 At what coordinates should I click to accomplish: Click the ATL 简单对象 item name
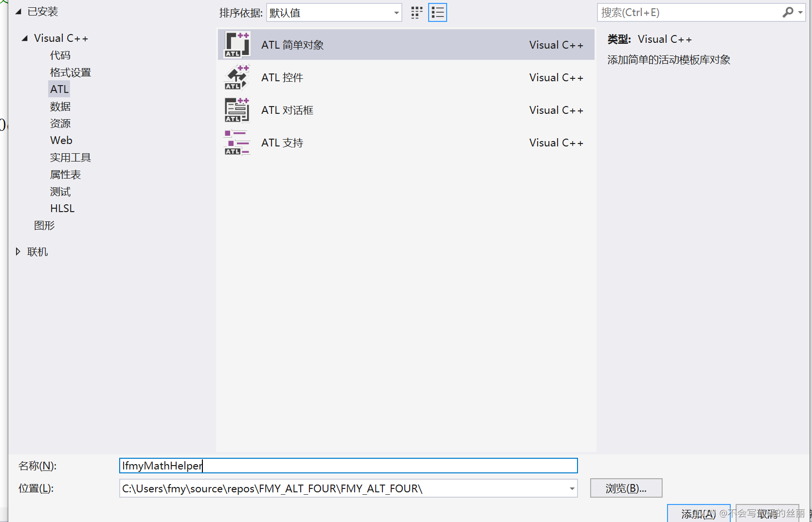pyautogui.click(x=292, y=45)
